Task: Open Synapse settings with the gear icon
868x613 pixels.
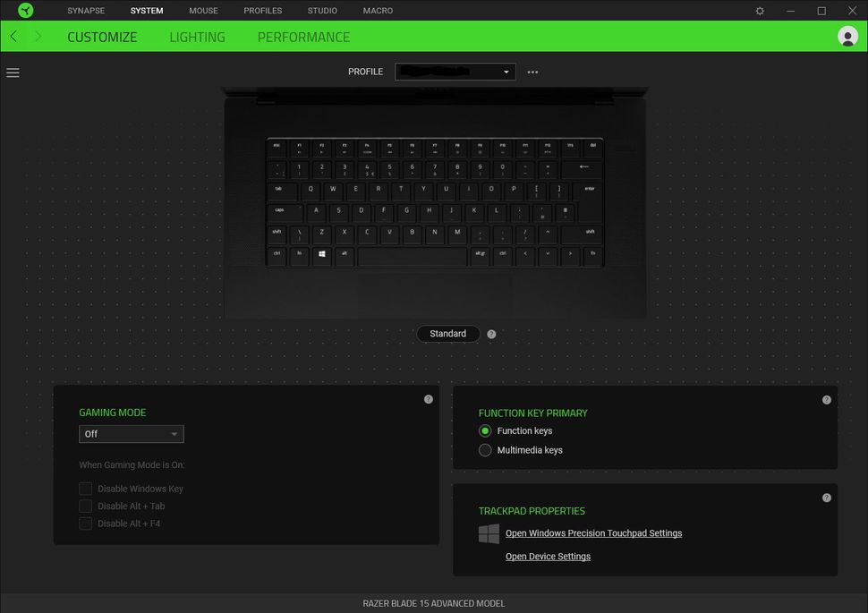Action: coord(759,11)
